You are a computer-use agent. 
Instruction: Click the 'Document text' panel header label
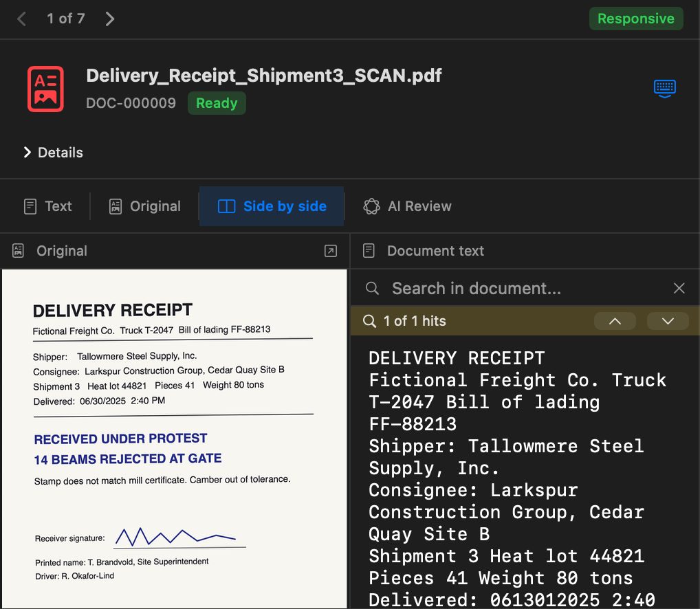(435, 251)
